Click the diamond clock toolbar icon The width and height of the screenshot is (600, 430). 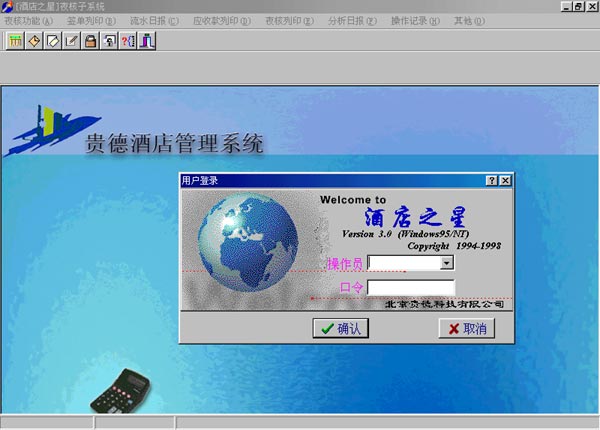click(x=34, y=41)
